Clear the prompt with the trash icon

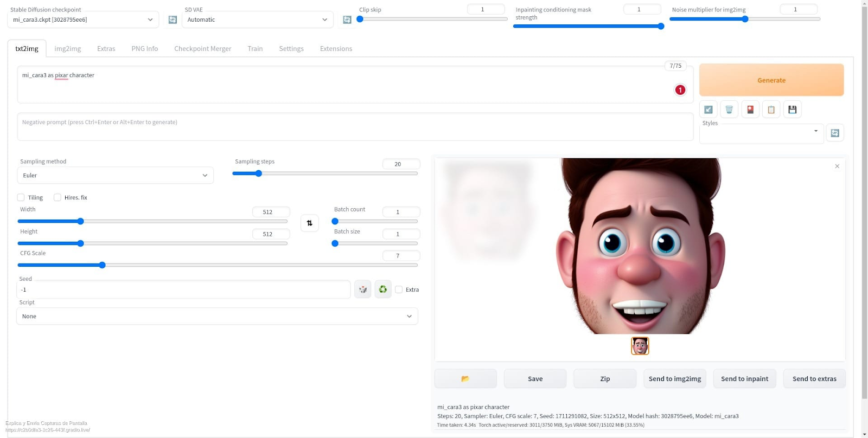click(729, 110)
